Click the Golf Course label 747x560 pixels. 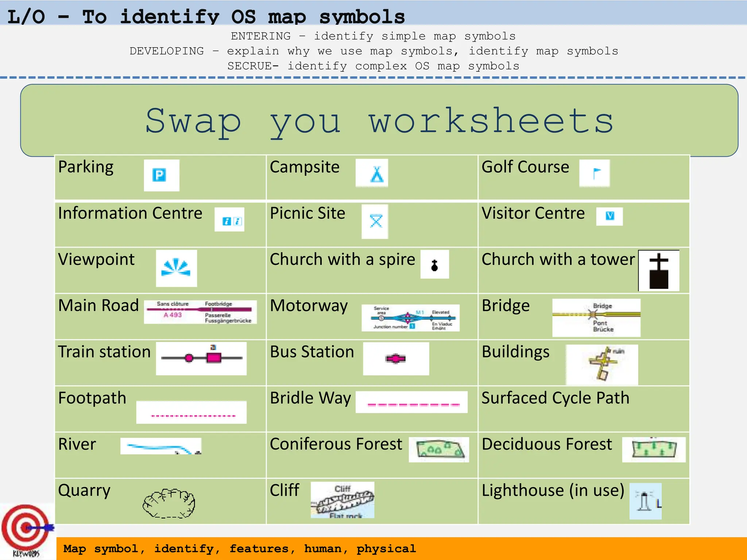525,167
